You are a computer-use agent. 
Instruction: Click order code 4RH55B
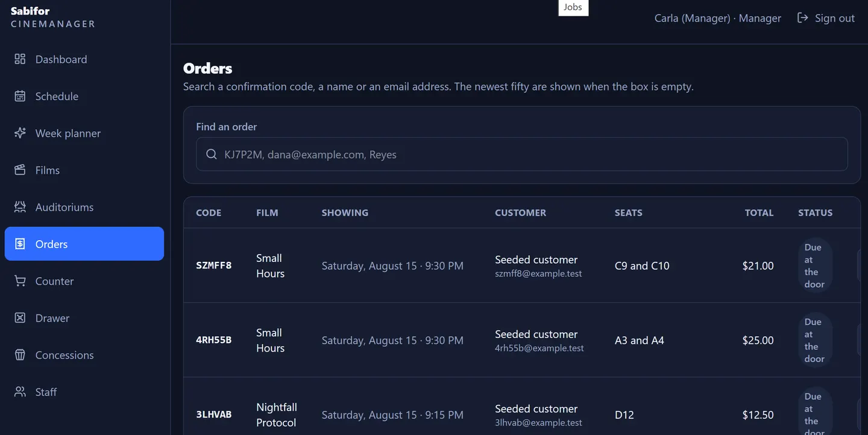[214, 340]
